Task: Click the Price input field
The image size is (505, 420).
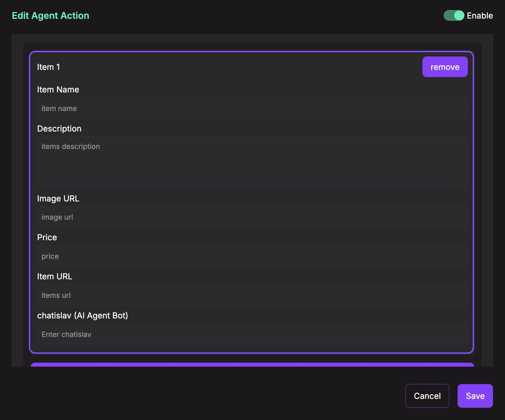Action: (252, 256)
